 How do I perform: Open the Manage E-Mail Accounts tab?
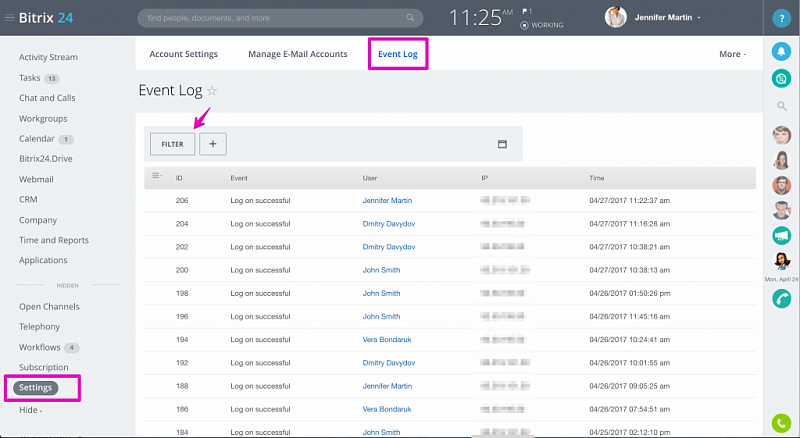[x=298, y=54]
